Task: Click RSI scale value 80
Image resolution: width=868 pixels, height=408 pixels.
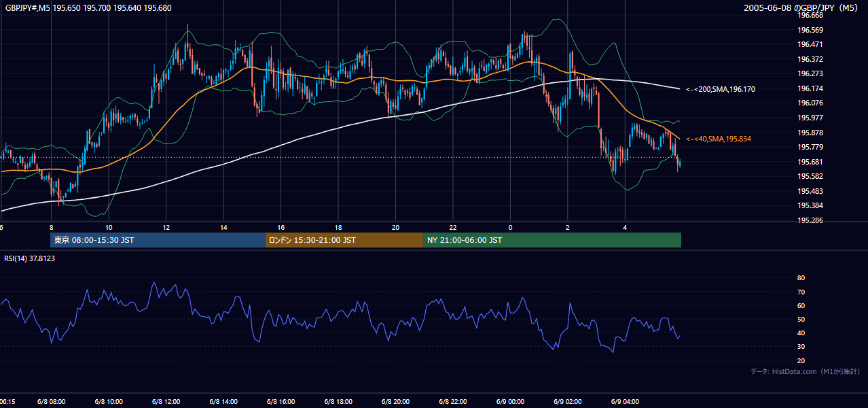Action: (x=801, y=278)
